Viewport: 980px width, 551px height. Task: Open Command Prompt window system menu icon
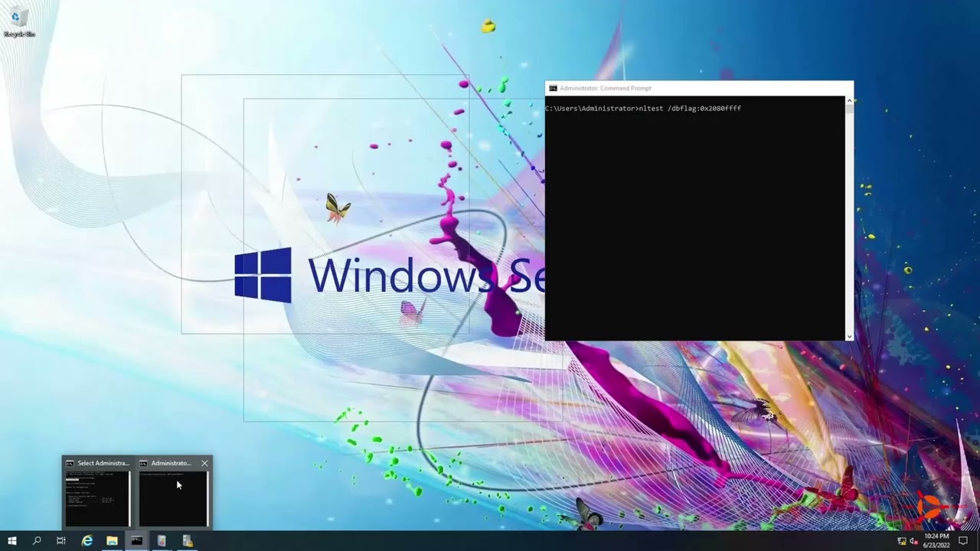[x=553, y=88]
